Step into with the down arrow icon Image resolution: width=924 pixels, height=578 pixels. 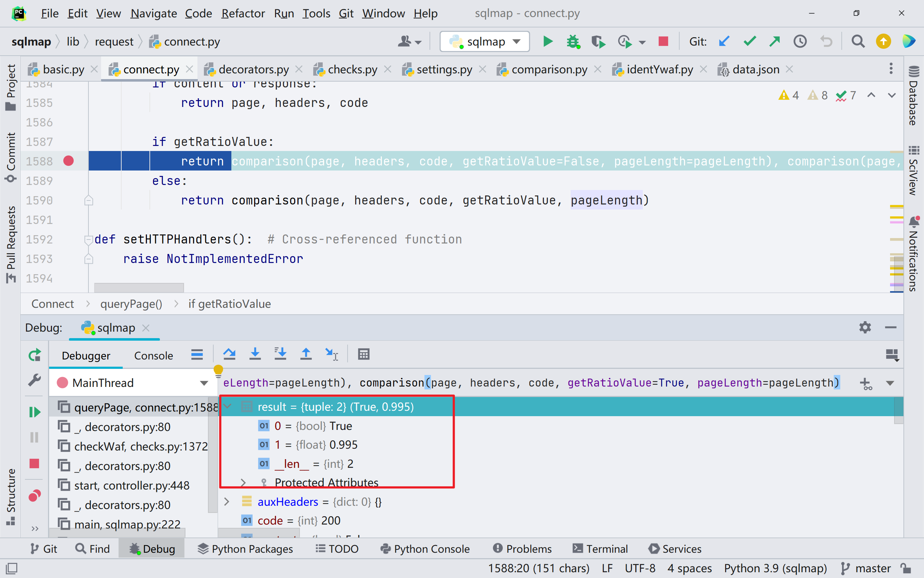[x=255, y=354]
